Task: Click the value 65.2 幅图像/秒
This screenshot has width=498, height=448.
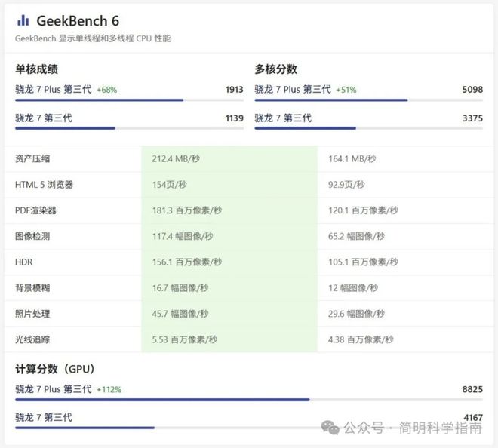Action: (x=357, y=236)
